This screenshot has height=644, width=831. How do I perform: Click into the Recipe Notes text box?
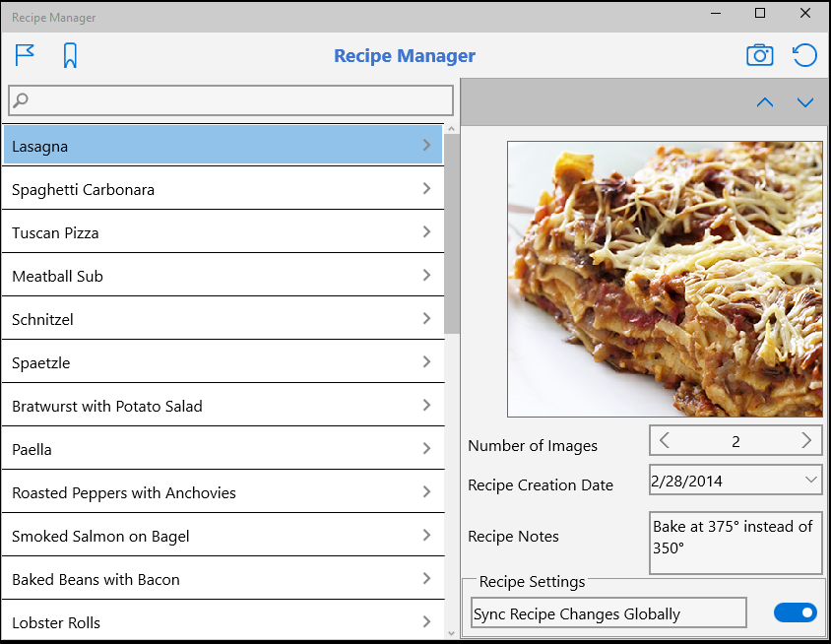[735, 543]
